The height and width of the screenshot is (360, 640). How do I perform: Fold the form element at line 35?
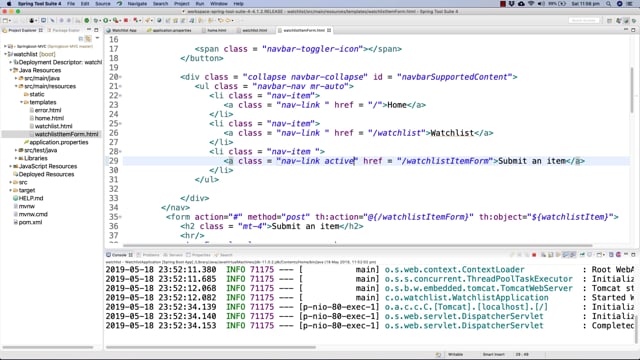tap(120, 217)
